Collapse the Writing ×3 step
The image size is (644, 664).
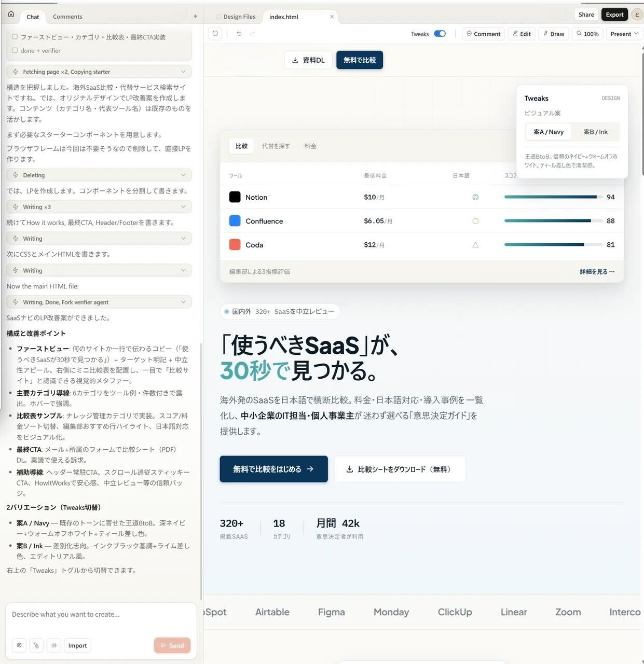pyautogui.click(x=183, y=206)
